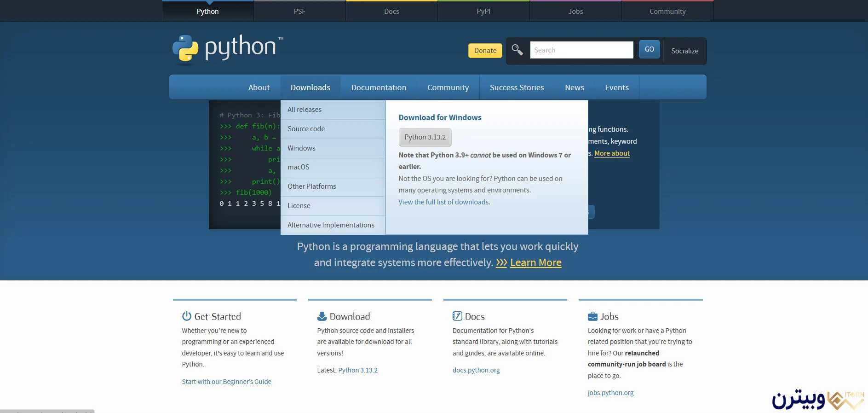The width and height of the screenshot is (868, 413).
Task: Open the About navigation menu
Action: pyautogui.click(x=259, y=87)
